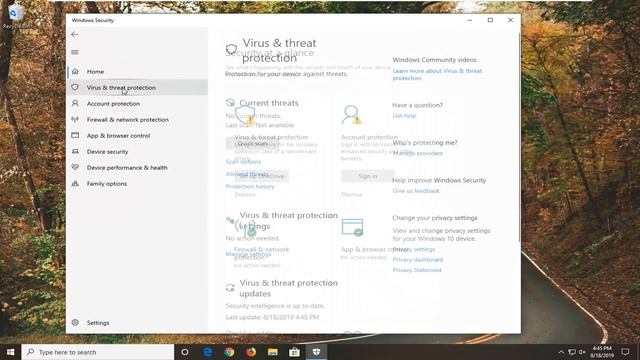Click the Get help link
The width and height of the screenshot is (640, 360).
(x=404, y=116)
